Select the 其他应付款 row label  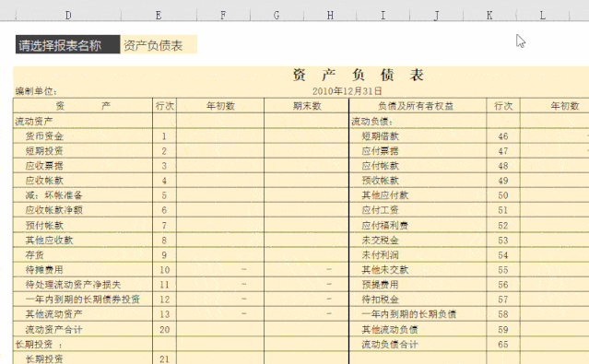[x=385, y=195]
